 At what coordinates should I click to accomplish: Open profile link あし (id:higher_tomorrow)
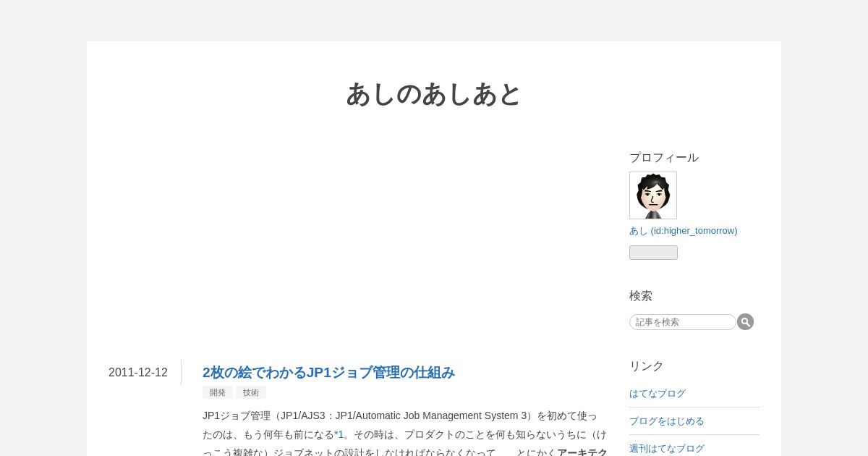684,231
